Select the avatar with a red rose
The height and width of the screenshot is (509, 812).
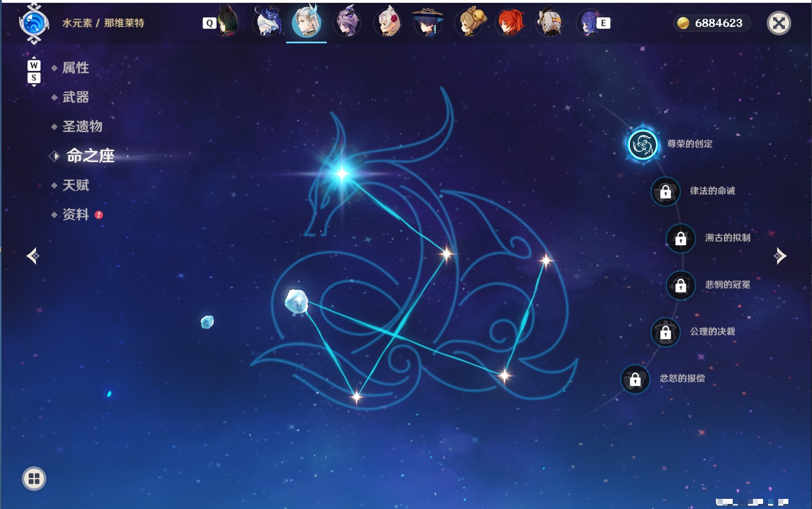[x=388, y=22]
